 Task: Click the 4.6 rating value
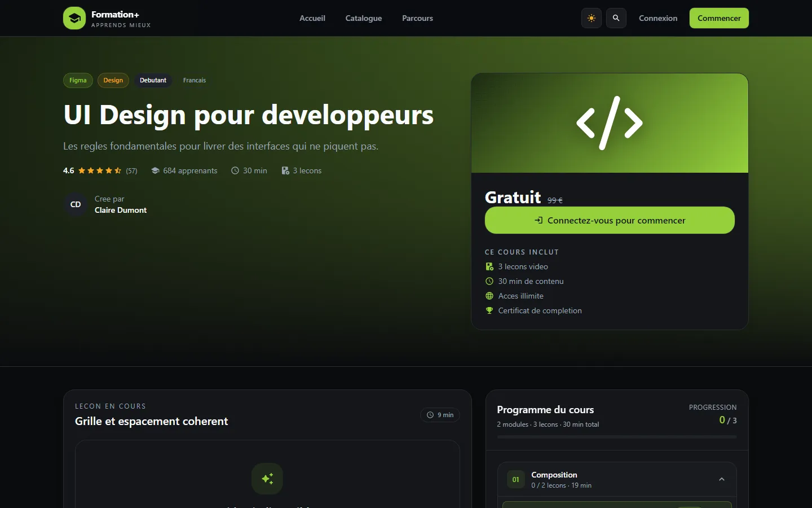tap(69, 170)
